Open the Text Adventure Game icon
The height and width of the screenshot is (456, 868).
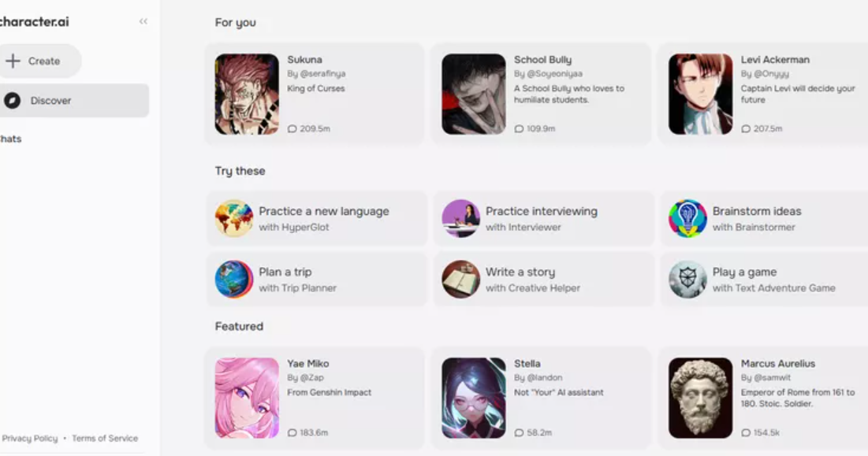point(687,279)
